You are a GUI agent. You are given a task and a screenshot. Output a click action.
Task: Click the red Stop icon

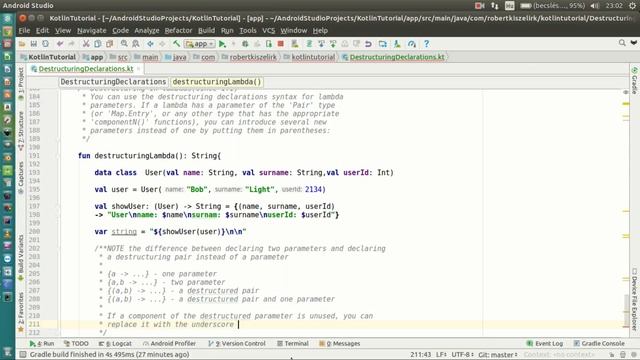coord(280,44)
